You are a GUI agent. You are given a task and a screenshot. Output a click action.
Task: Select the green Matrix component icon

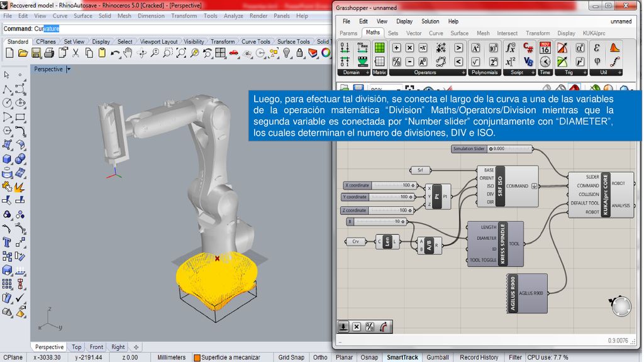point(379,48)
